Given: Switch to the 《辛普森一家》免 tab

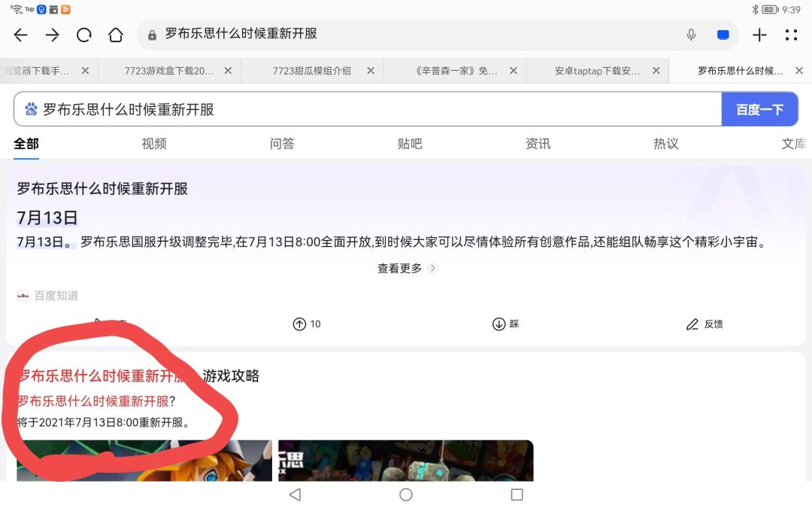Looking at the screenshot, I should [456, 71].
